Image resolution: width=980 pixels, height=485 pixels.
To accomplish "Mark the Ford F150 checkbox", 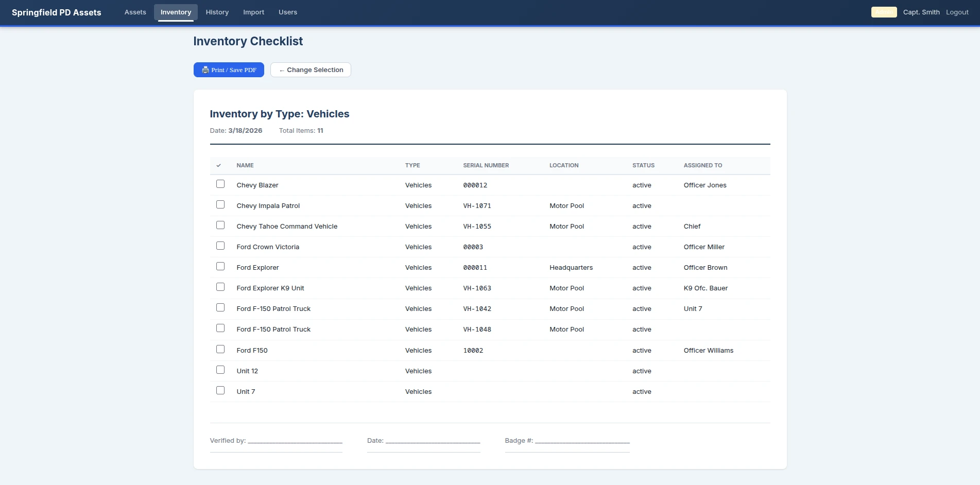I will [x=220, y=349].
